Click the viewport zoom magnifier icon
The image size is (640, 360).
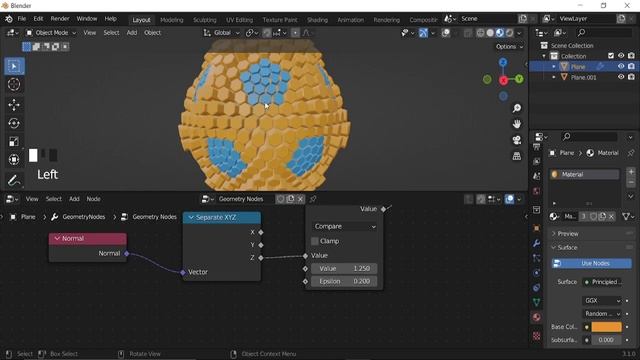tap(517, 108)
